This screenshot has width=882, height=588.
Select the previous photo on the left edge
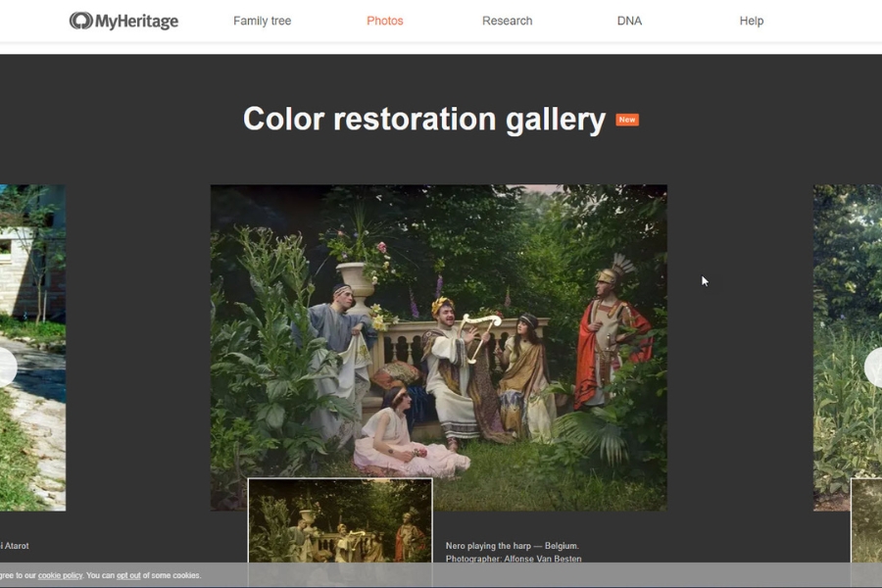(32, 294)
